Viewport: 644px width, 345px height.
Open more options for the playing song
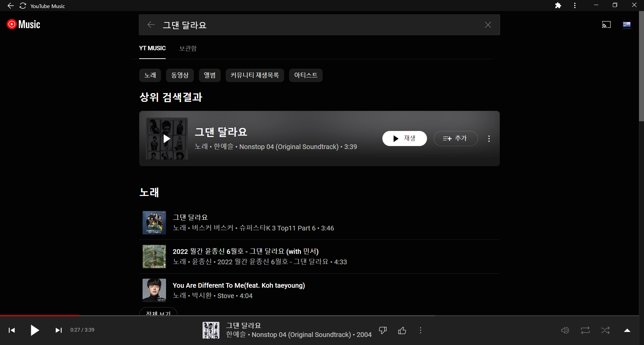click(x=421, y=330)
